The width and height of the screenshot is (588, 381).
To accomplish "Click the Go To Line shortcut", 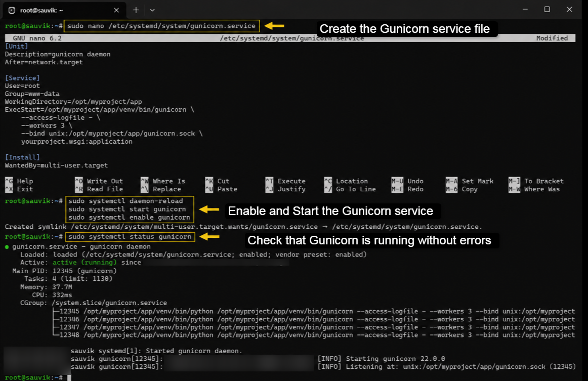I will click(x=350, y=189).
